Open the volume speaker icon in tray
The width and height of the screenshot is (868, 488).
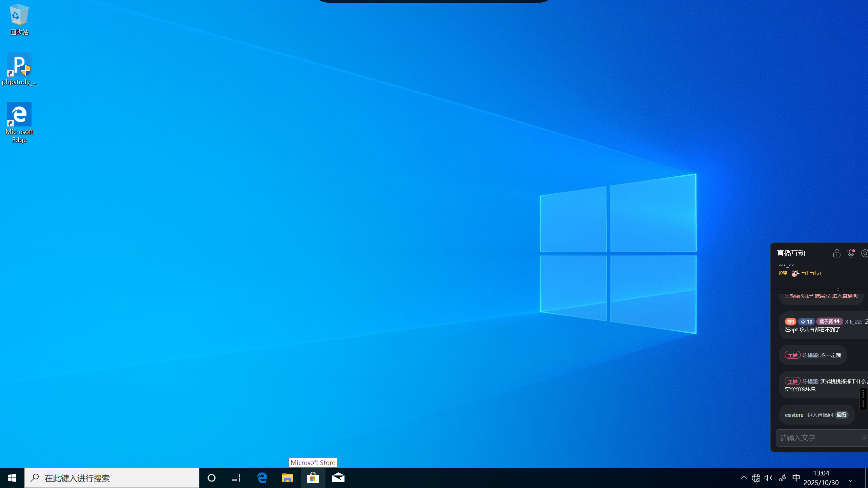click(x=768, y=478)
